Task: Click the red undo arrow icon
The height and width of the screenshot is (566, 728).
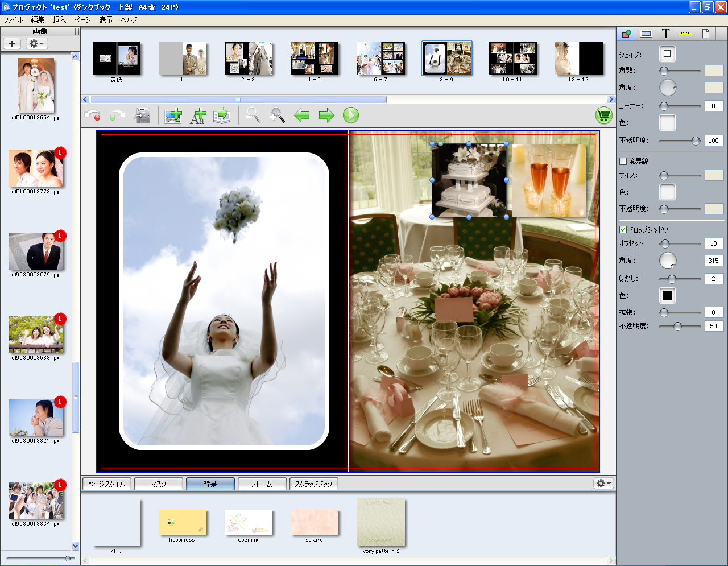Action: point(92,115)
